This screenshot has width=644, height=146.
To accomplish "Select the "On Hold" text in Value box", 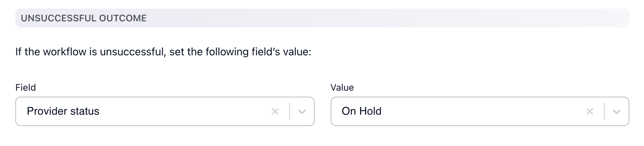I will point(361,111).
